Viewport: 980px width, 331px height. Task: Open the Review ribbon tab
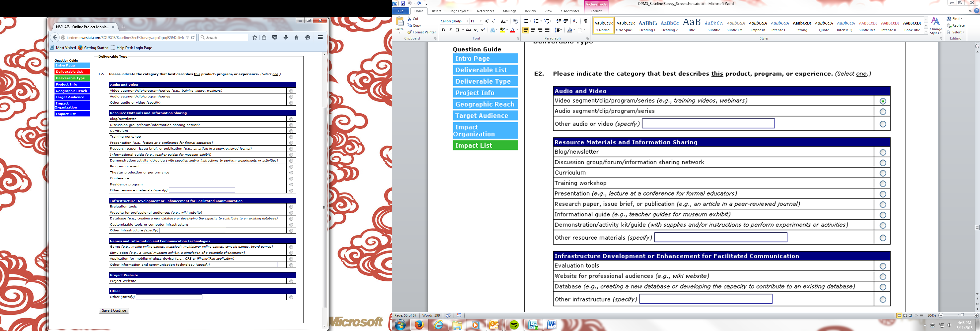point(530,11)
